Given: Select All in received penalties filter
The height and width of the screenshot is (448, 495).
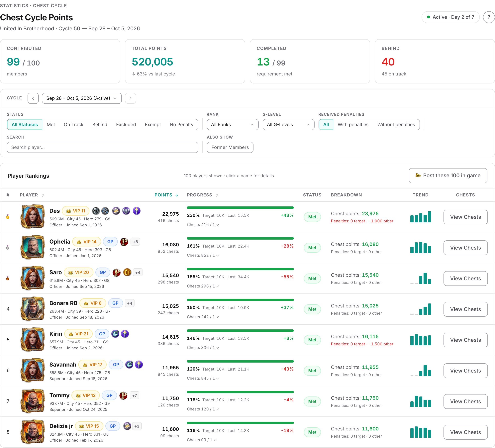Looking at the screenshot, I should click(x=326, y=125).
